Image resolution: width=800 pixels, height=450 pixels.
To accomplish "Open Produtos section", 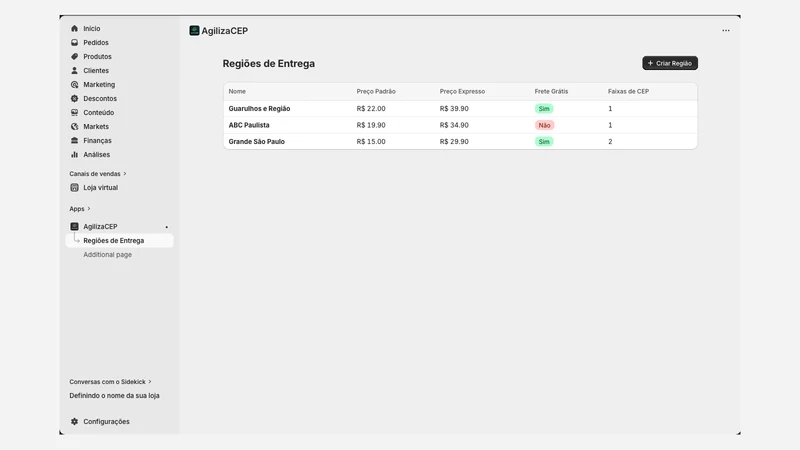I will 97,57.
